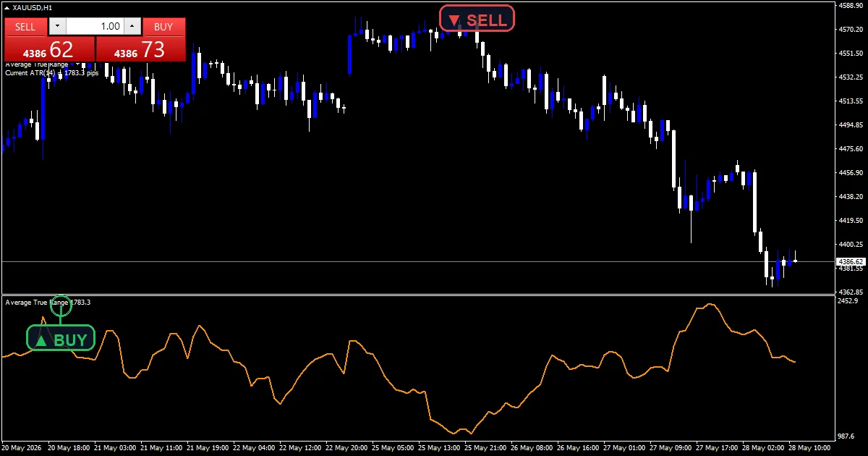Click the orange ATR line peak near 27 May 17:00
The image size is (868, 456).
click(711, 304)
